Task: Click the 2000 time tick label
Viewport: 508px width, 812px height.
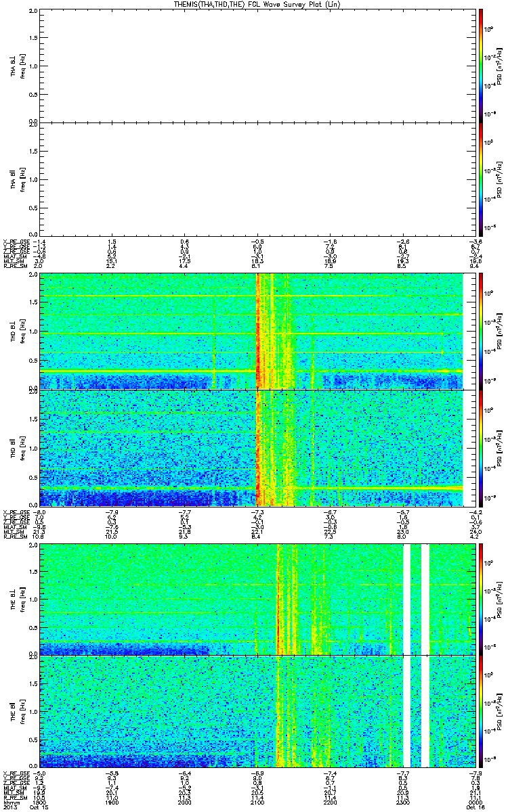Action: (184, 803)
